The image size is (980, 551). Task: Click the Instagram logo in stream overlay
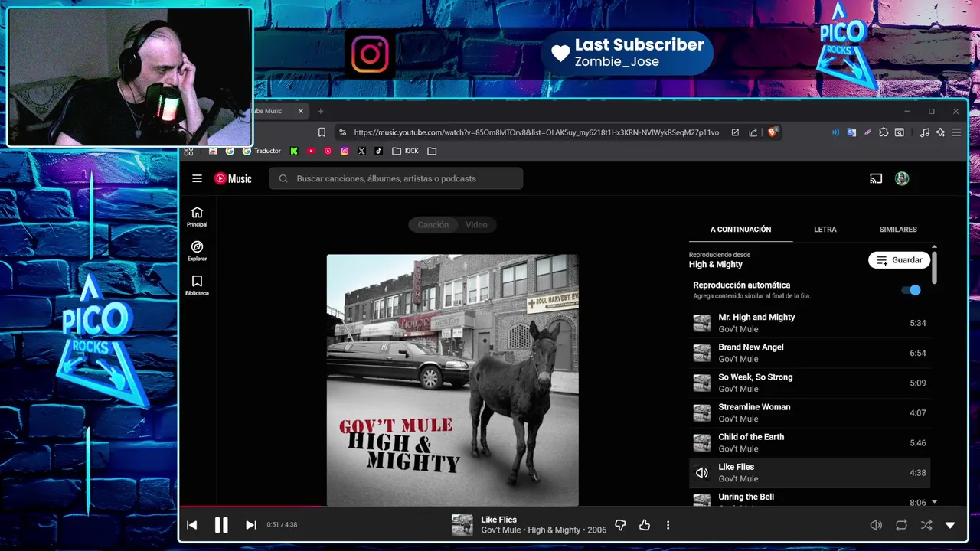point(370,54)
